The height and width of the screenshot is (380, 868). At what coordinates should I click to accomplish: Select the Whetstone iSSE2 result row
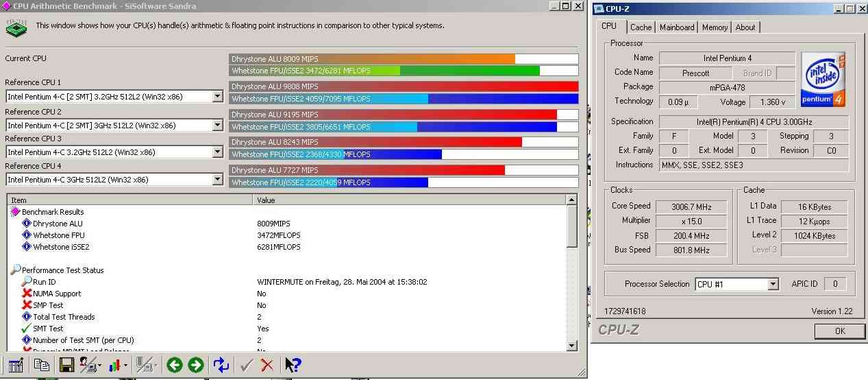(x=286, y=247)
